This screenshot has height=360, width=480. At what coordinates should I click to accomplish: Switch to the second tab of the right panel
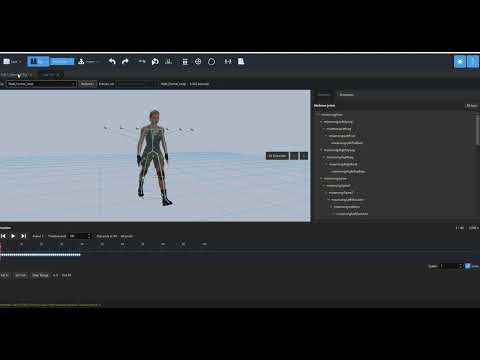(x=347, y=95)
